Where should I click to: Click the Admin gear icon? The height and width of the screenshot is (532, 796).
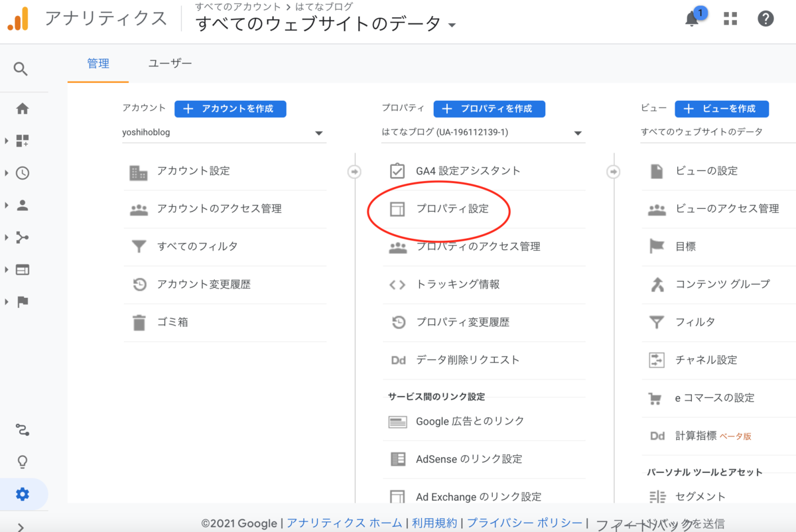point(23,494)
